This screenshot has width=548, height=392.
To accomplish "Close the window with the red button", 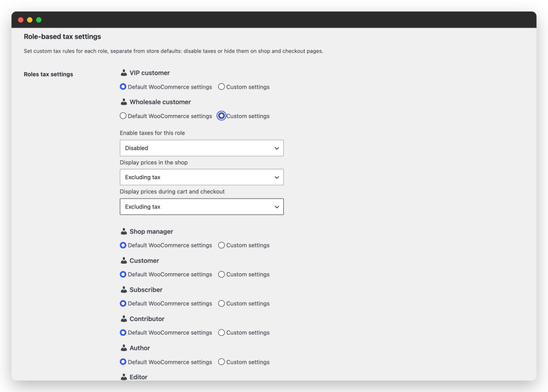I will (21, 20).
